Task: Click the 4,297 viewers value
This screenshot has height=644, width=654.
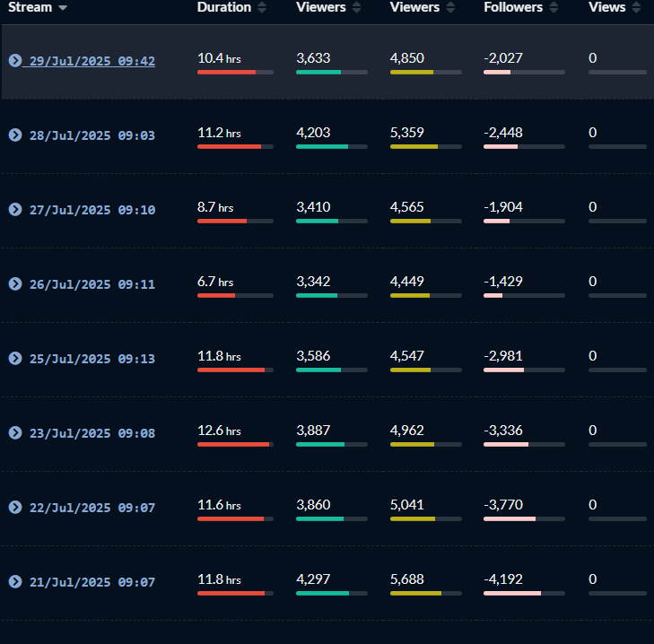Action: [x=313, y=579]
